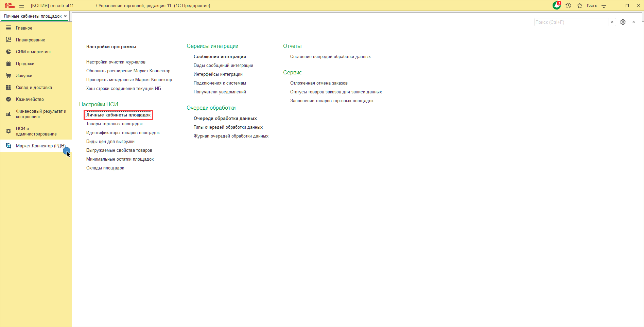Open the history clock icon

[x=568, y=5]
